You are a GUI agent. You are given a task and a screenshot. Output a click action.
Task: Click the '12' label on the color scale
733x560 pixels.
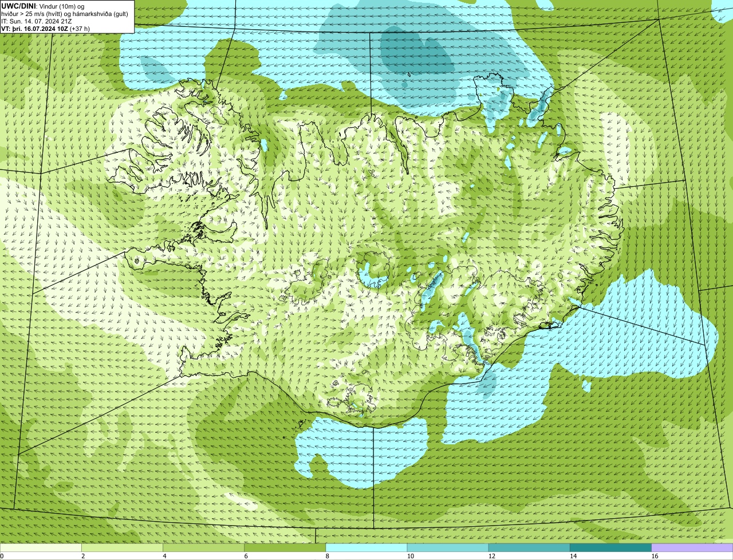tap(491, 556)
